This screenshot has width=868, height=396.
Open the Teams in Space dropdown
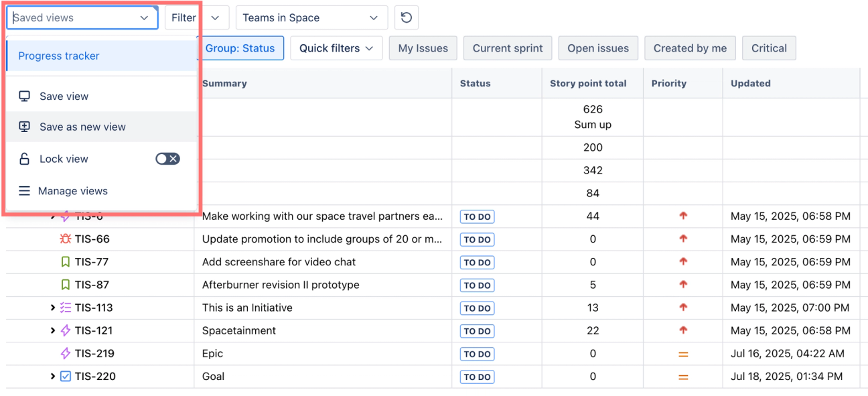point(311,18)
